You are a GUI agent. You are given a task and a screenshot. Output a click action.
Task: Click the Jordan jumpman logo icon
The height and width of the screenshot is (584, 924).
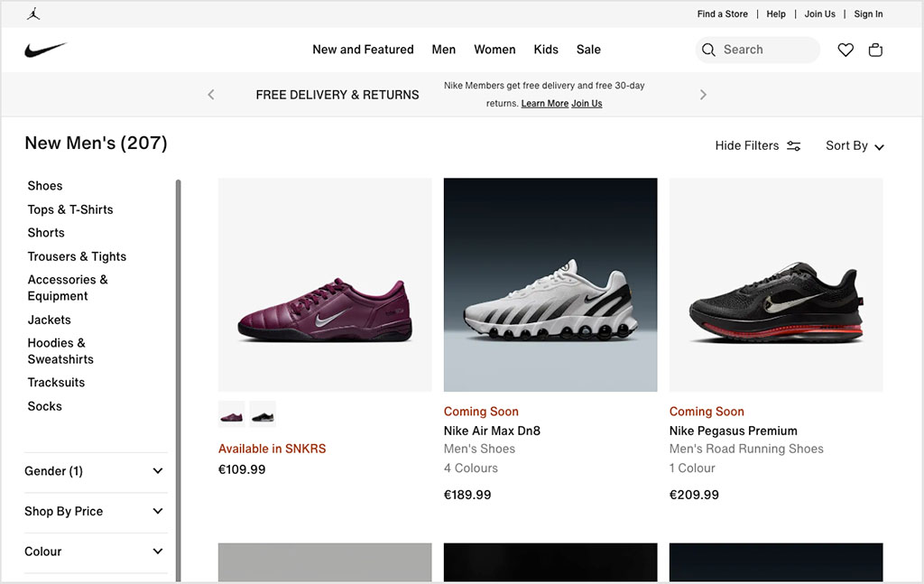click(33, 14)
